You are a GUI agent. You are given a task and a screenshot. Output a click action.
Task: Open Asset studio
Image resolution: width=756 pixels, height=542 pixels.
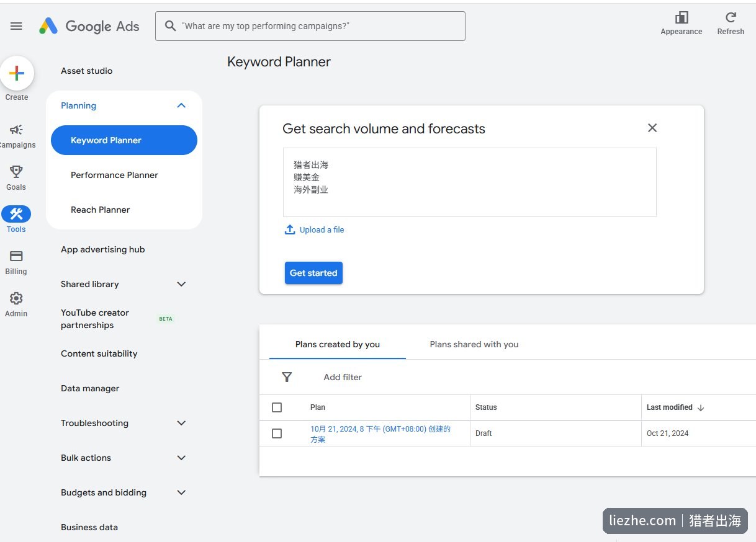point(87,71)
